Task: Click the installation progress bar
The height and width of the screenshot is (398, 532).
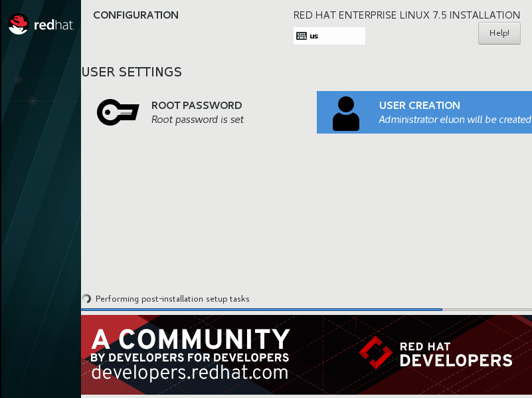Action: tap(306, 310)
